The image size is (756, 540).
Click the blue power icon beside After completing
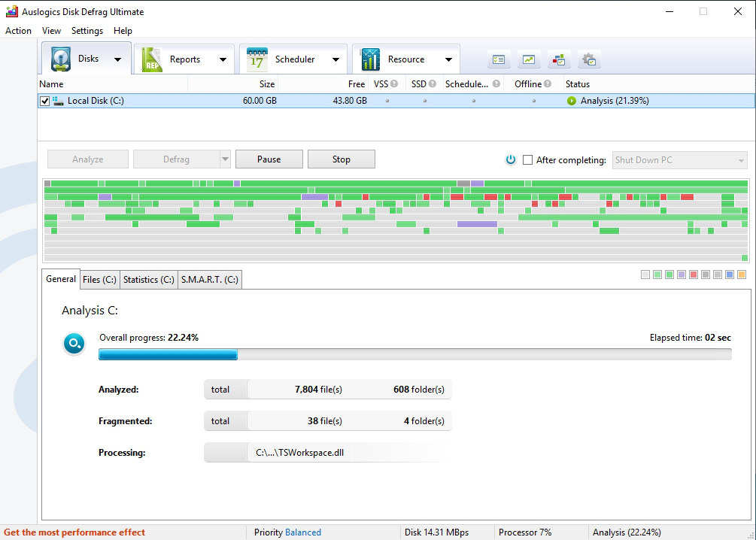(x=511, y=159)
